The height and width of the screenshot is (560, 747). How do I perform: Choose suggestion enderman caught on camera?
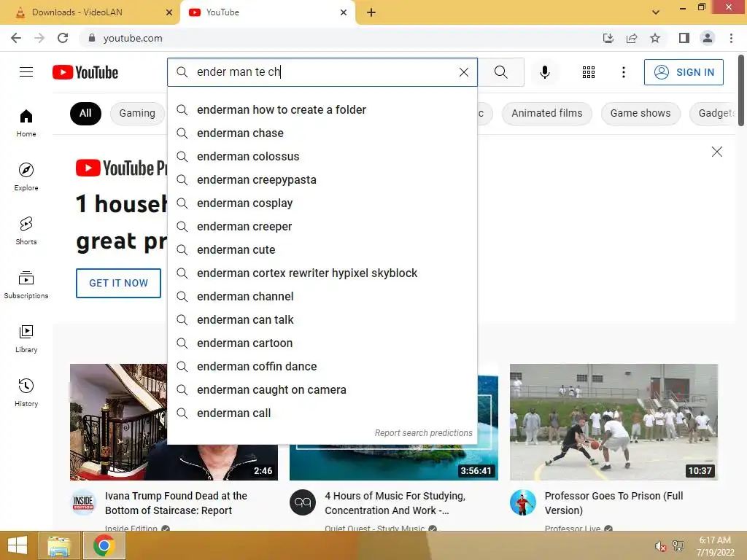[322, 390]
